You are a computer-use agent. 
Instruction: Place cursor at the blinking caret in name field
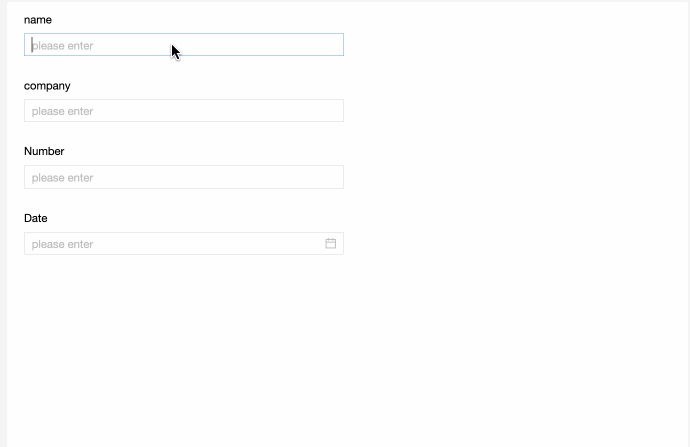[x=32, y=45]
